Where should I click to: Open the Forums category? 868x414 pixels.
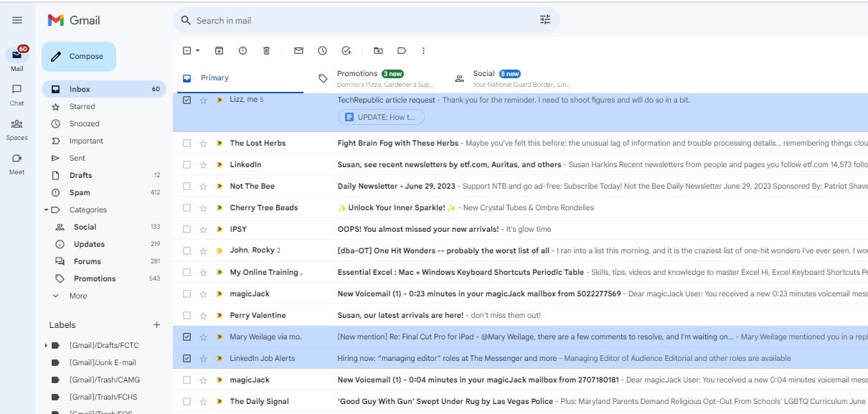click(104, 261)
